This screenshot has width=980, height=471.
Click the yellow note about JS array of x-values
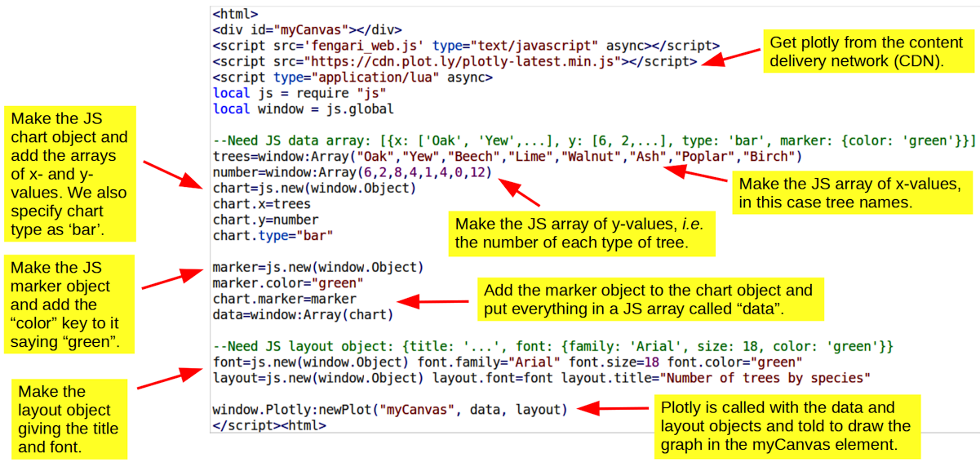click(852, 193)
